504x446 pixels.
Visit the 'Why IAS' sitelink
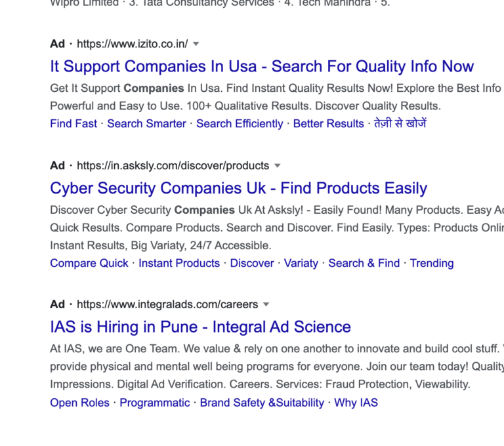coord(356,403)
